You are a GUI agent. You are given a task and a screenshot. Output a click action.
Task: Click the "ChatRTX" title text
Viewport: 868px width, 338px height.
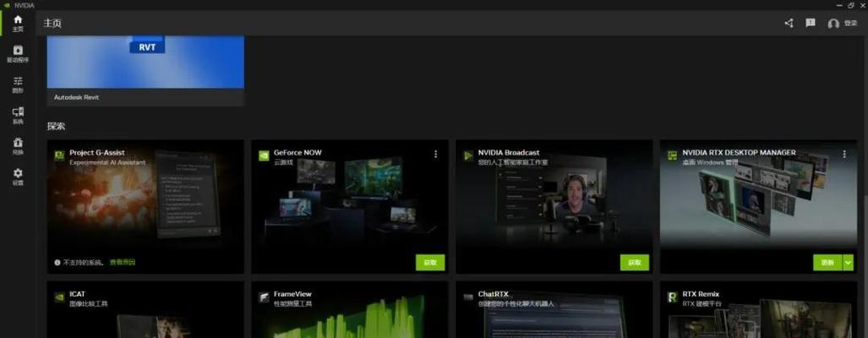pyautogui.click(x=494, y=294)
